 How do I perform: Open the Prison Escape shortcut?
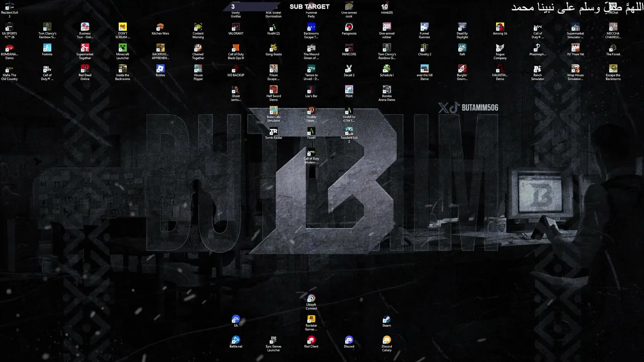pyautogui.click(x=274, y=73)
